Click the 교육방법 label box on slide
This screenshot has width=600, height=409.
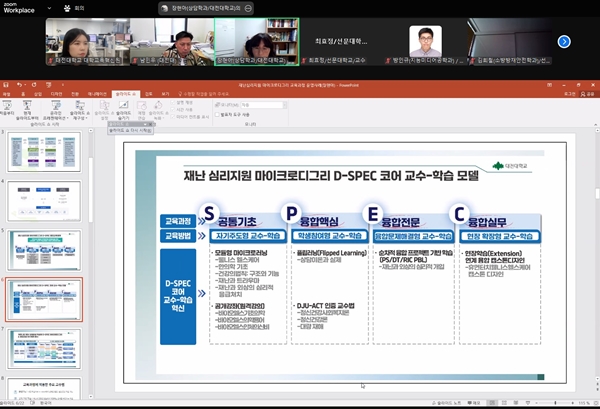tap(178, 236)
